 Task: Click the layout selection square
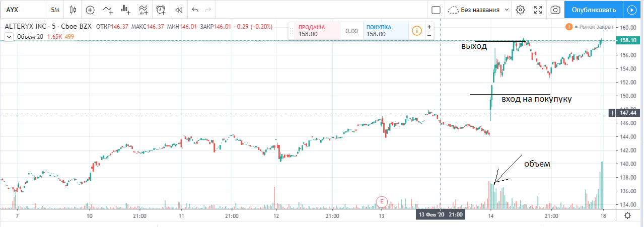[436, 10]
